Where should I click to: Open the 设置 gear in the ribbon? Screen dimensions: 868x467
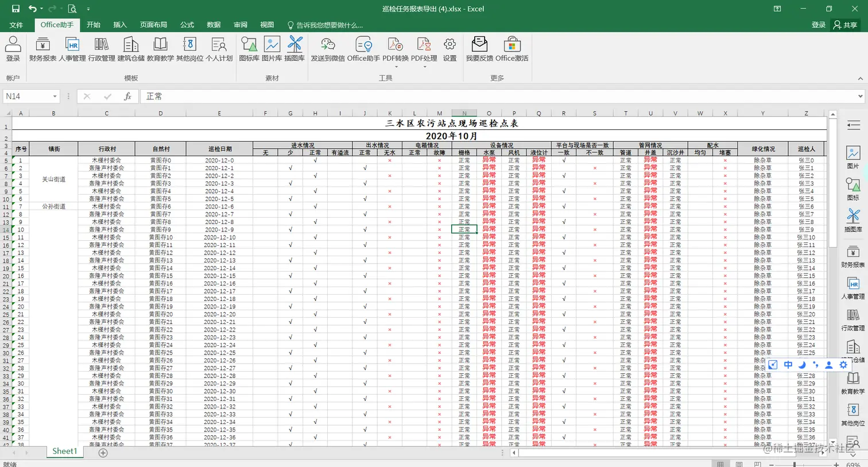(449, 49)
